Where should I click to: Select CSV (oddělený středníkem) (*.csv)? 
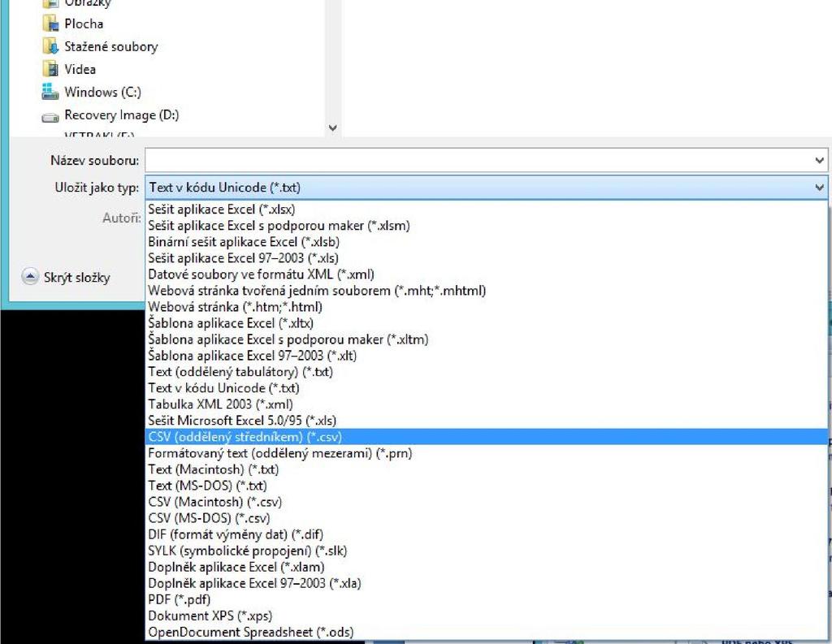486,437
